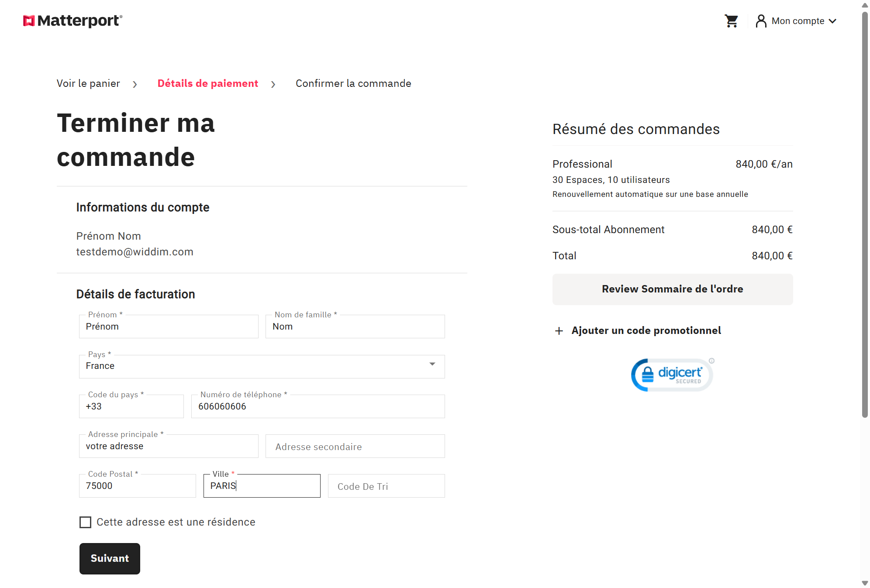Click the plus icon beside promo code
Image resolution: width=870 pixels, height=588 pixels.
[x=559, y=331]
